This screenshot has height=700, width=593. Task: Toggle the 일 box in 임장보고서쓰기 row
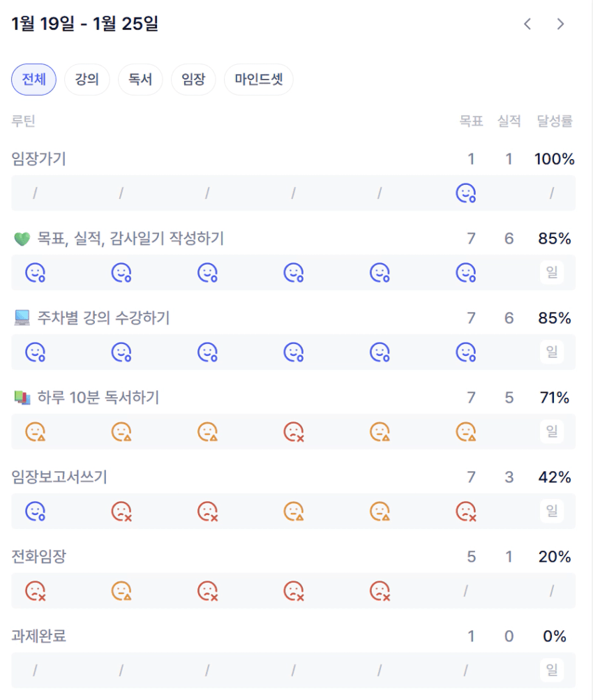pos(552,512)
